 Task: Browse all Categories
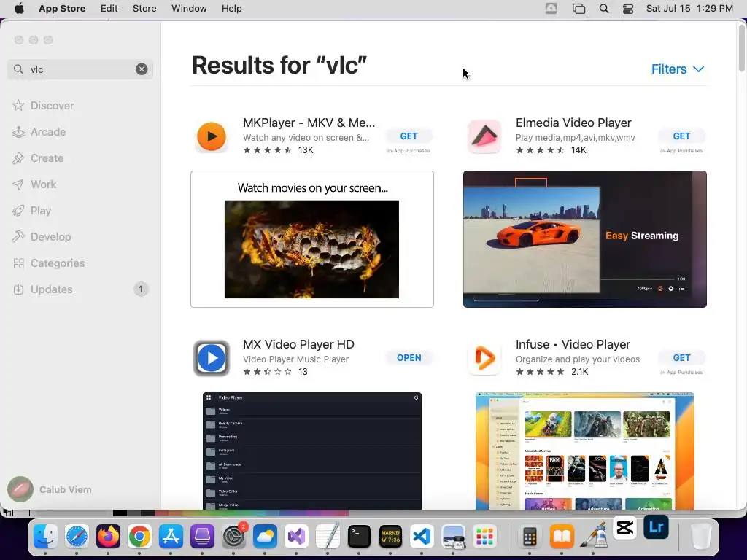57,262
